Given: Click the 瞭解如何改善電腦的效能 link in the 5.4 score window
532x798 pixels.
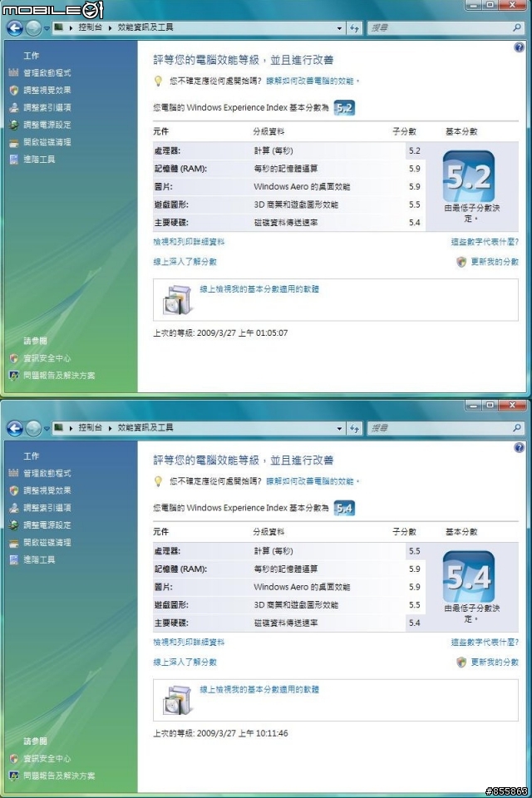Looking at the screenshot, I should pyautogui.click(x=309, y=481).
